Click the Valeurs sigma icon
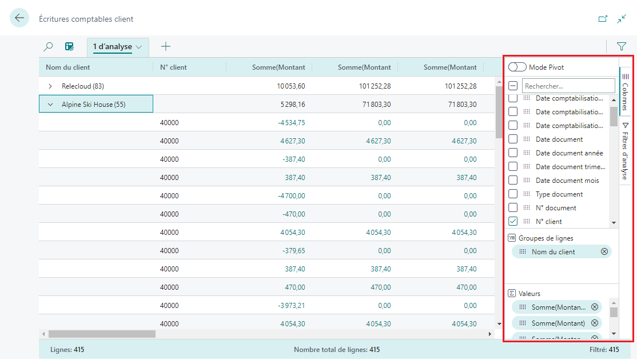Image resolution: width=637 pixels, height=364 pixels. [x=512, y=293]
